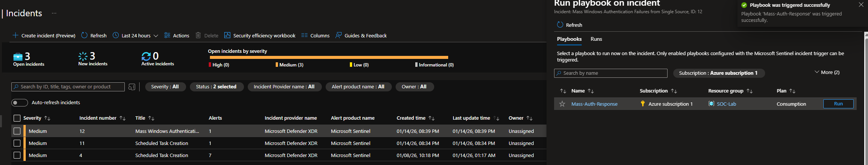Tick the checkbox for incident 4
Viewport: 868px width, 165px height.
coord(17,155)
